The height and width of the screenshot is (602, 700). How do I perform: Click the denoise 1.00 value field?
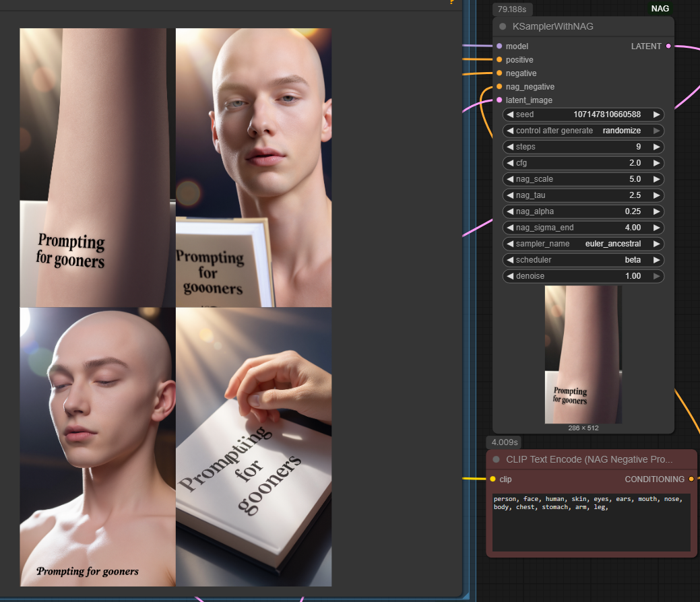(583, 276)
